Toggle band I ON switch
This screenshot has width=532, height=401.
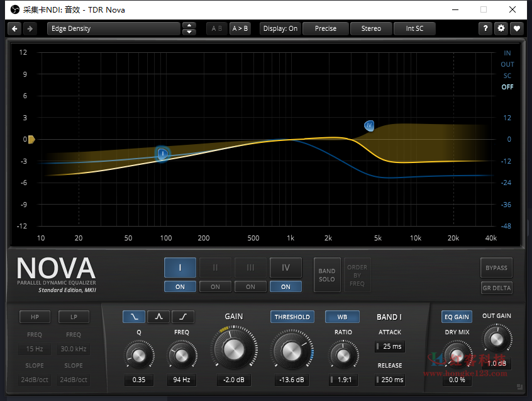click(x=180, y=286)
